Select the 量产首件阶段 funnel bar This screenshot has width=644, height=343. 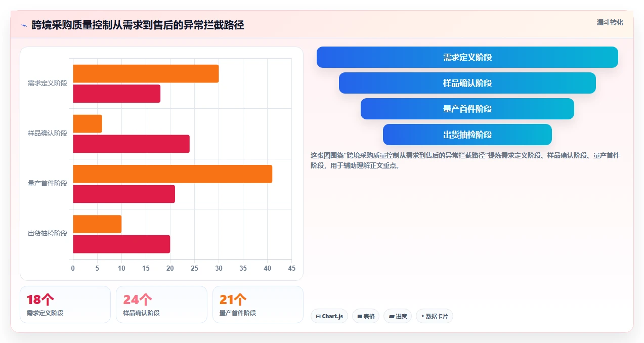pyautogui.click(x=467, y=109)
